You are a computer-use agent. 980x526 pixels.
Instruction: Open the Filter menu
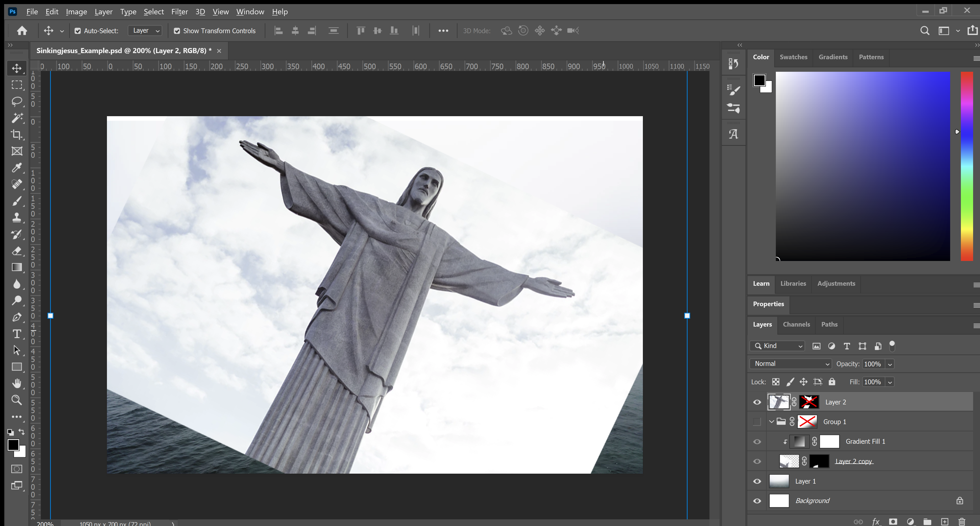[x=180, y=11]
